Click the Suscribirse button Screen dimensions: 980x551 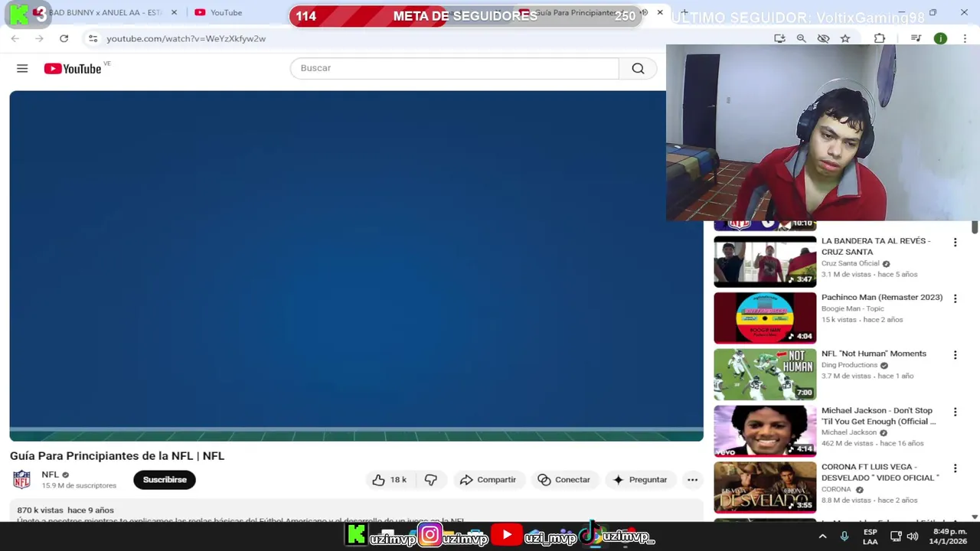(x=165, y=480)
